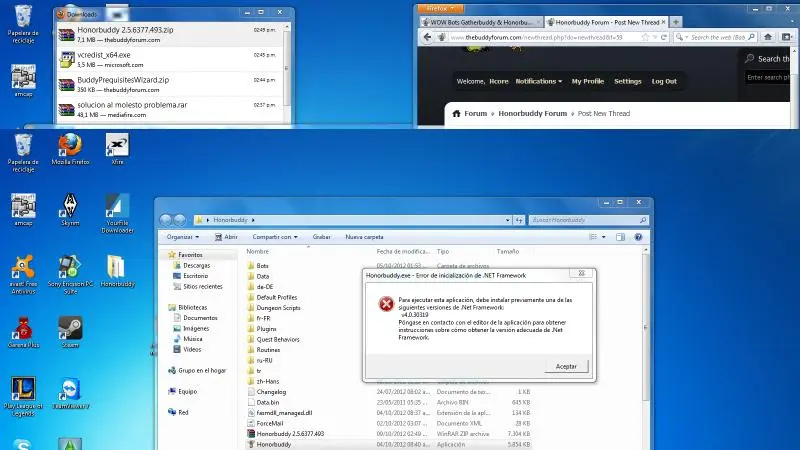
Task: Open Mozilla Firefox desktop shortcut
Action: [70, 149]
